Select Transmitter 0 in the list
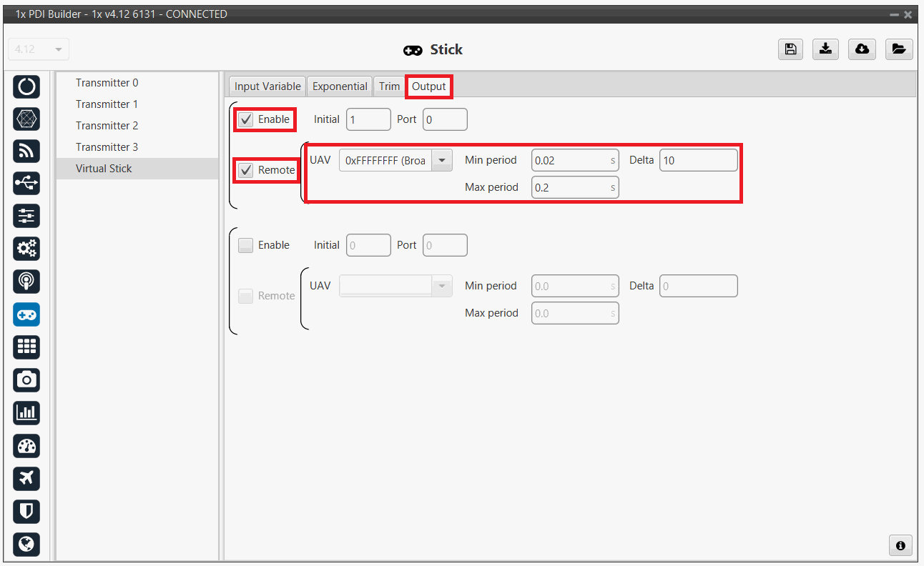 107,83
